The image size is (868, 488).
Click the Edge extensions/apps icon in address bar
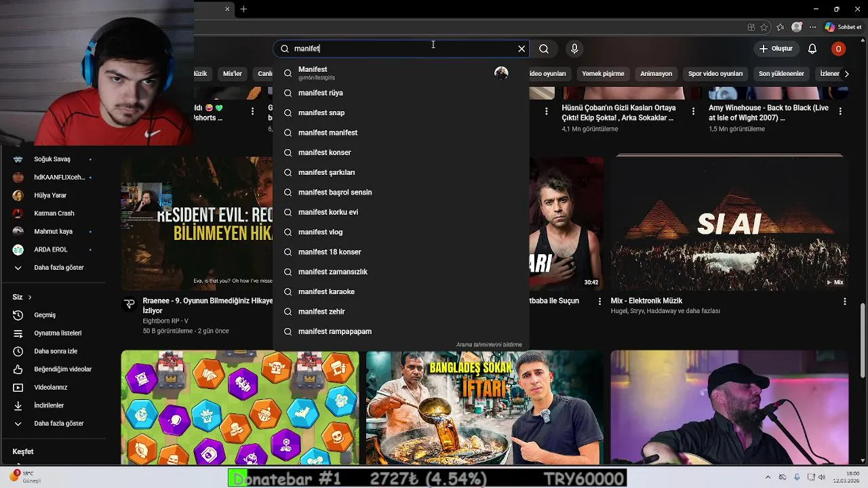tap(751, 27)
